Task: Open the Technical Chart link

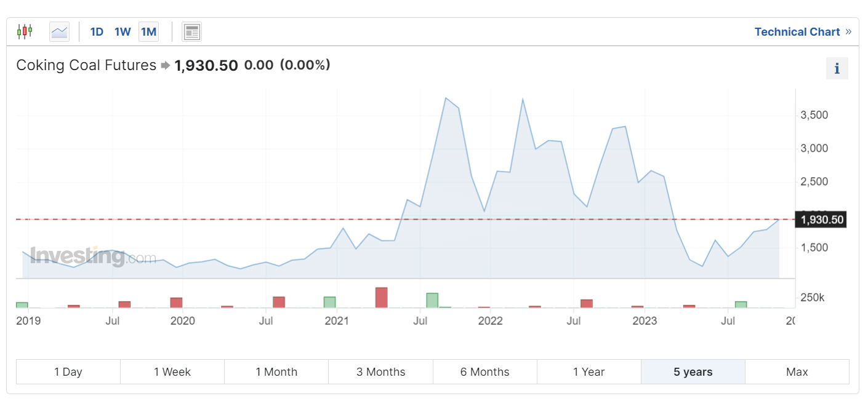Action: 797,32
